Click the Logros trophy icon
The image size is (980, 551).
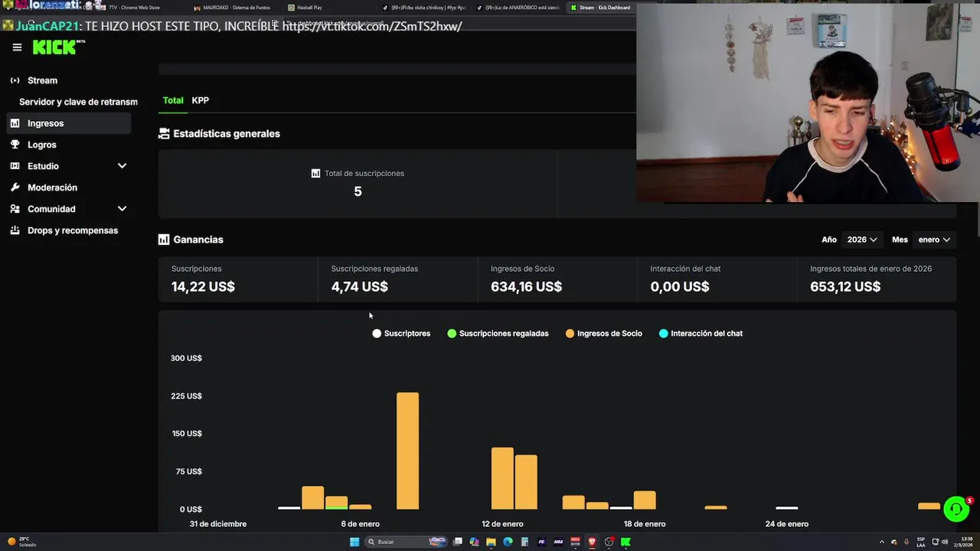[15, 145]
